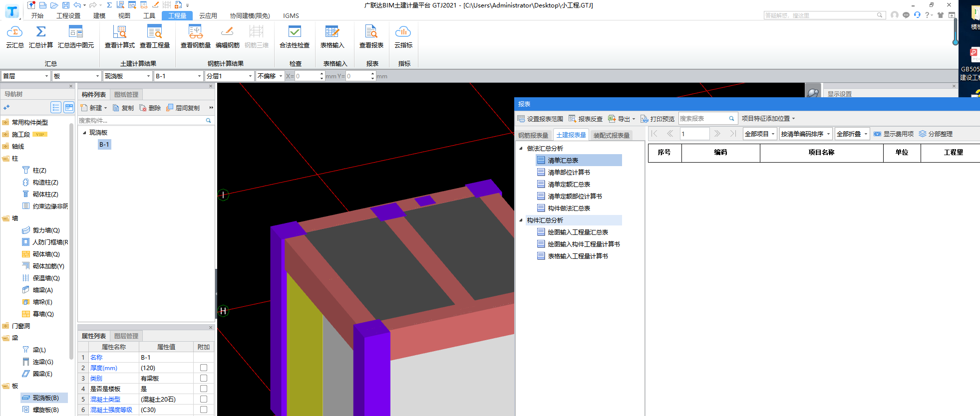Click 新建 new component button
This screenshot has width=980, height=416.
(94, 108)
